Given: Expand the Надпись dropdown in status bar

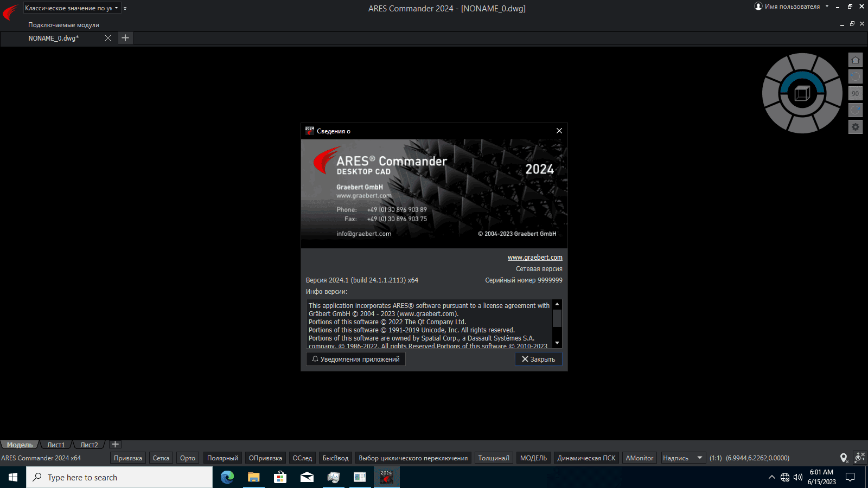Looking at the screenshot, I should click(x=700, y=458).
